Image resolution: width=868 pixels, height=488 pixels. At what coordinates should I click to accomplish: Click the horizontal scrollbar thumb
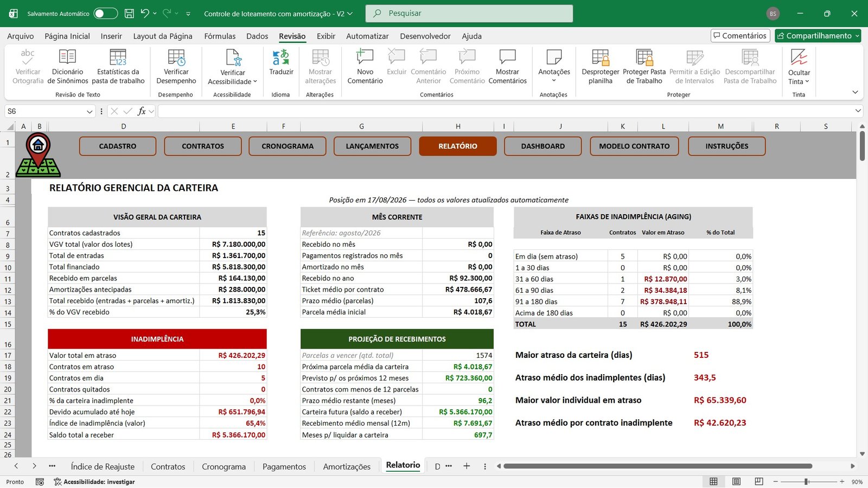[x=658, y=466]
